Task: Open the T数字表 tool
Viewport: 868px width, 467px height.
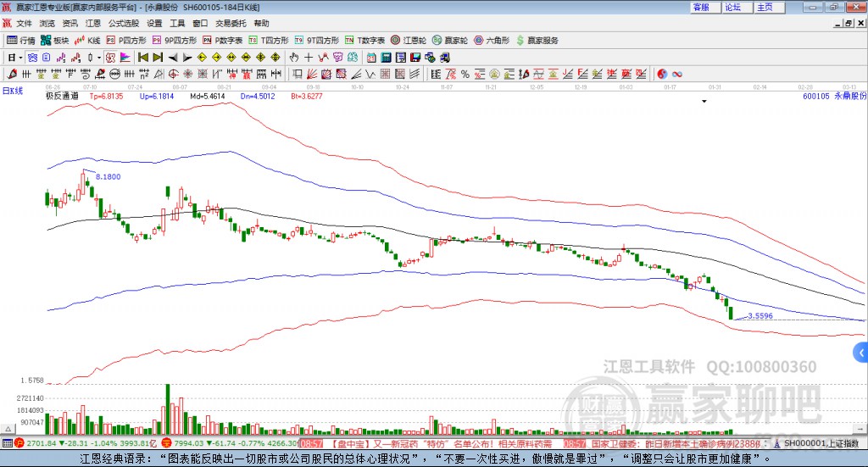Action: coord(364,41)
